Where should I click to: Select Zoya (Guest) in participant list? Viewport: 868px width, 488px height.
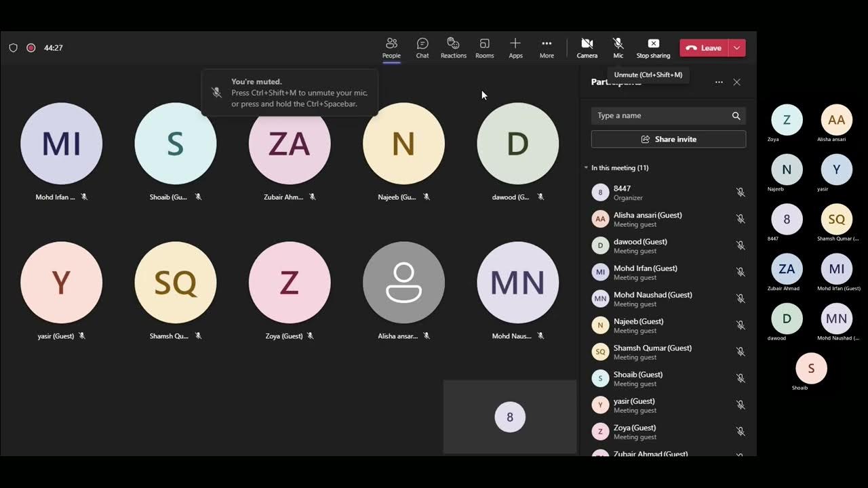669,431
